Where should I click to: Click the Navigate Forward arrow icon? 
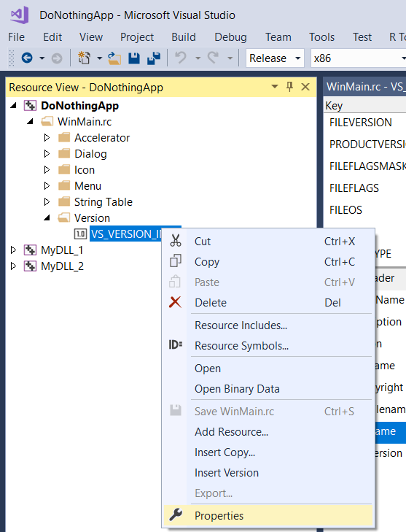(x=57, y=58)
